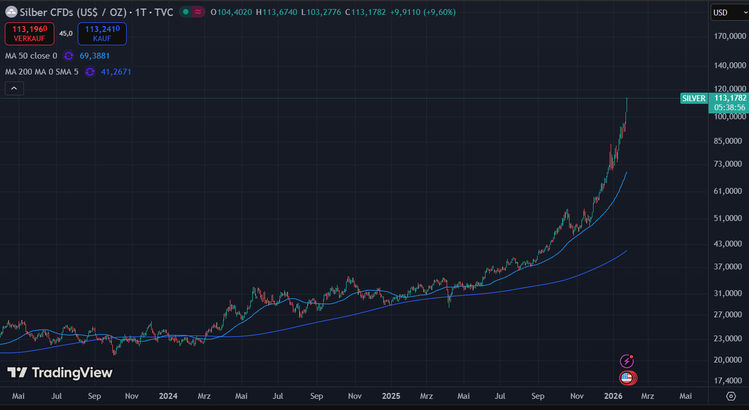The width and height of the screenshot is (749, 410).
Task: Click the SILVER price label tag
Action: [x=693, y=98]
